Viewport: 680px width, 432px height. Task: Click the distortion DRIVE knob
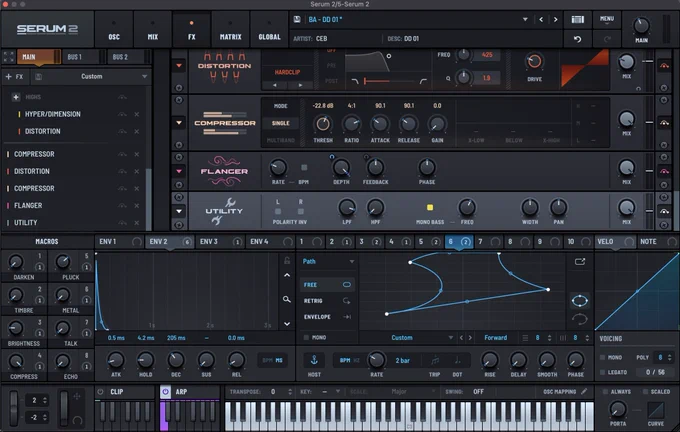point(534,62)
